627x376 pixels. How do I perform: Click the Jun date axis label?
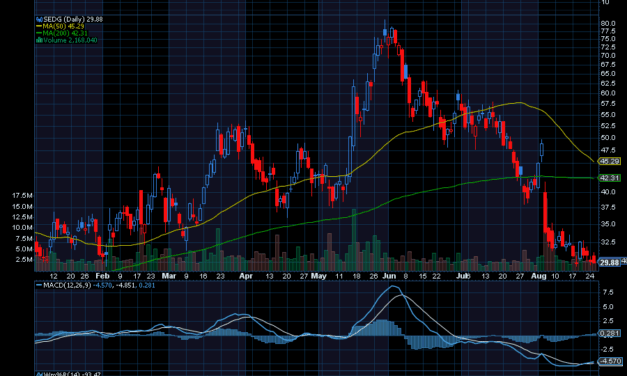tap(389, 276)
